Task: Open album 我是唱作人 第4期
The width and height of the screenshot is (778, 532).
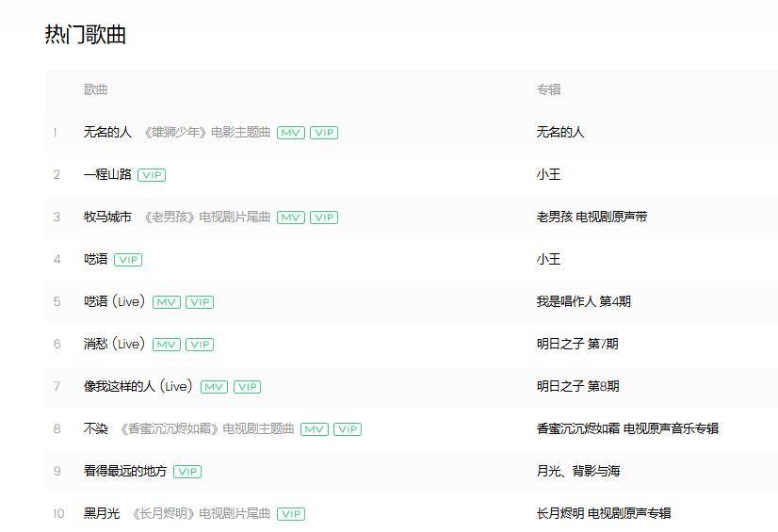Action: click(584, 301)
